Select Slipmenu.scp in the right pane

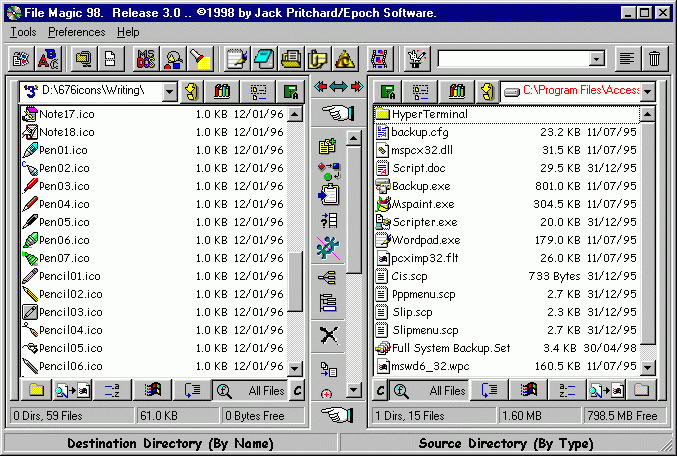point(507,330)
